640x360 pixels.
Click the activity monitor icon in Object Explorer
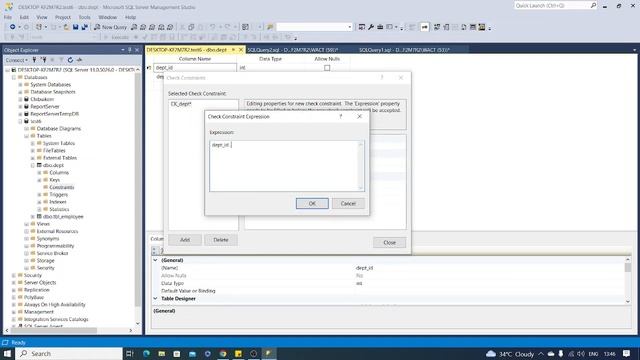point(79,60)
